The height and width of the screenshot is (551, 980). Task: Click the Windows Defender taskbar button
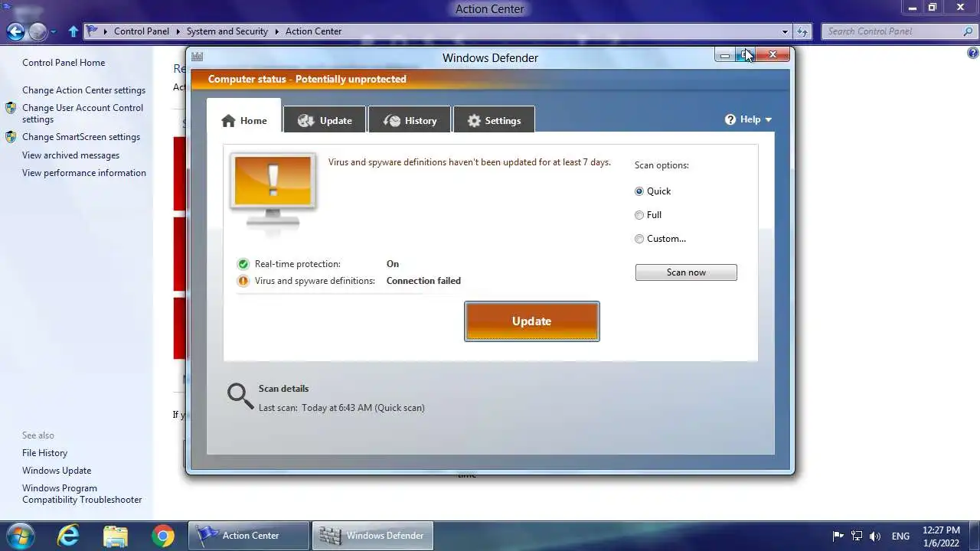tap(372, 536)
